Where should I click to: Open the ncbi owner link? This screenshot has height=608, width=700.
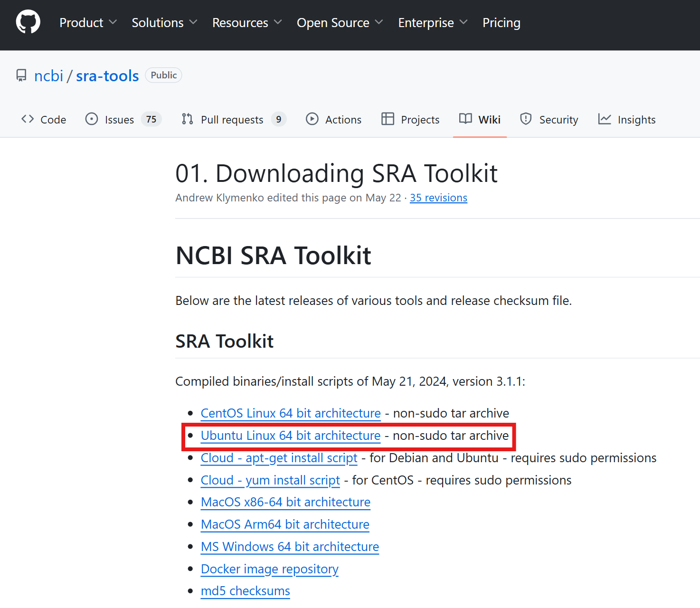pyautogui.click(x=48, y=76)
